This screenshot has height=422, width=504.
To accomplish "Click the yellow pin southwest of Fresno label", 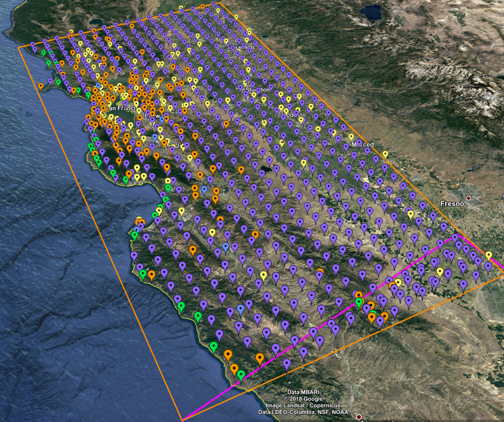I will 411,214.
